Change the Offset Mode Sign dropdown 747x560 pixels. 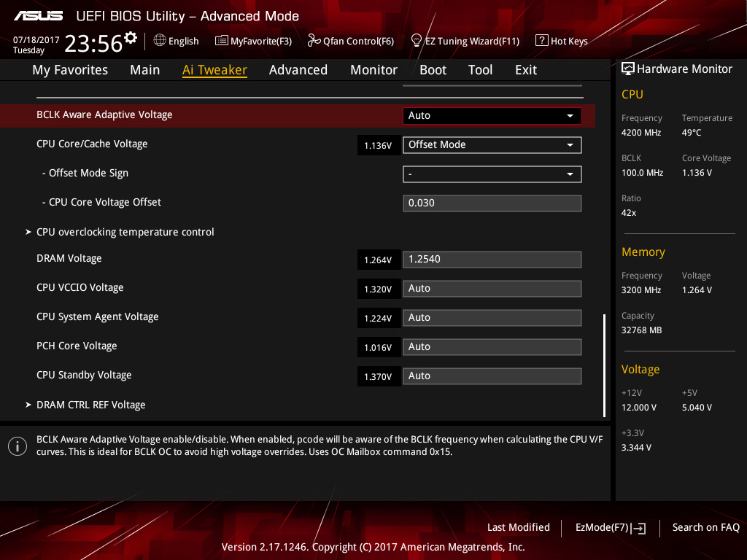pyautogui.click(x=492, y=174)
